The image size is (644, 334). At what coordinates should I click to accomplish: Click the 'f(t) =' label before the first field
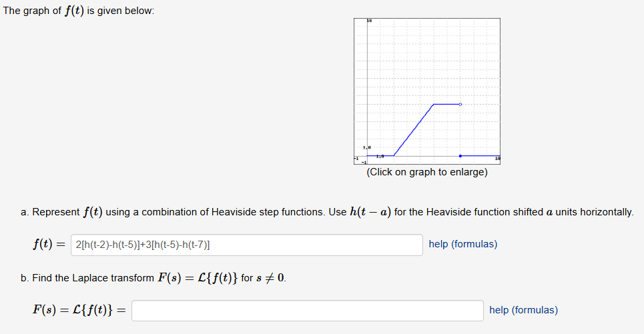pyautogui.click(x=49, y=245)
